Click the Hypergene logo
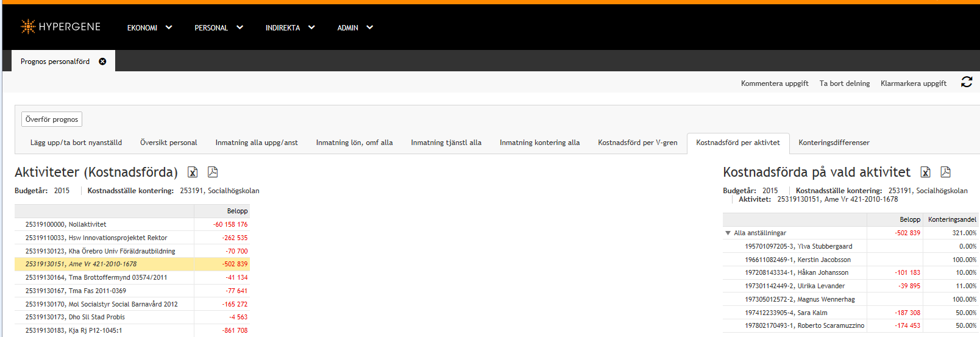 (60, 26)
